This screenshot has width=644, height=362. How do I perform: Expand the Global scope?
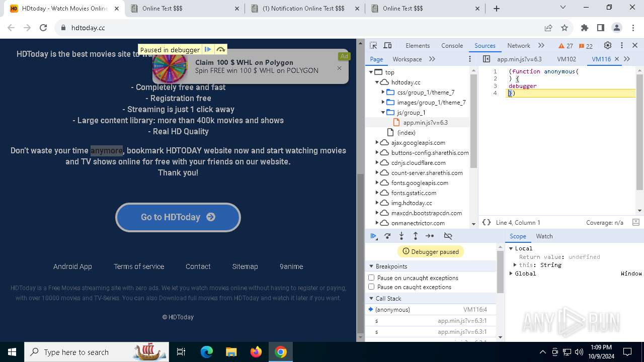511,274
